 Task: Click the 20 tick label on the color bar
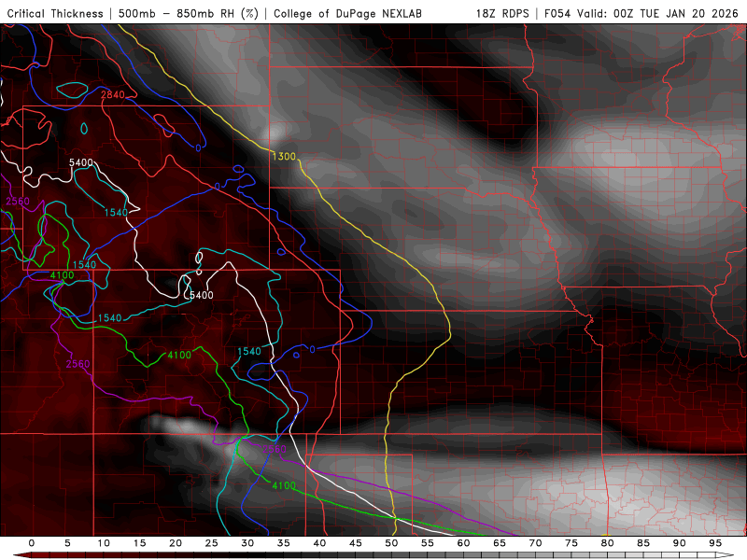click(x=176, y=543)
